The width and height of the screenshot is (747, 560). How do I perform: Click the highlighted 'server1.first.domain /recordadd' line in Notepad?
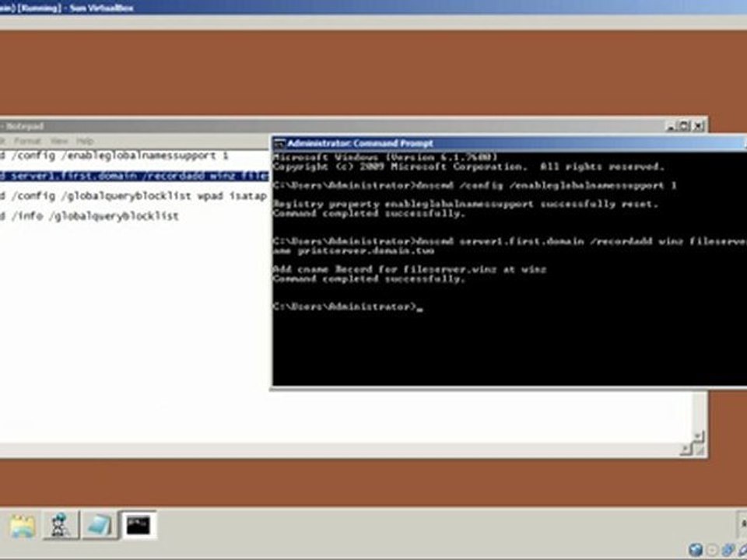pos(135,176)
